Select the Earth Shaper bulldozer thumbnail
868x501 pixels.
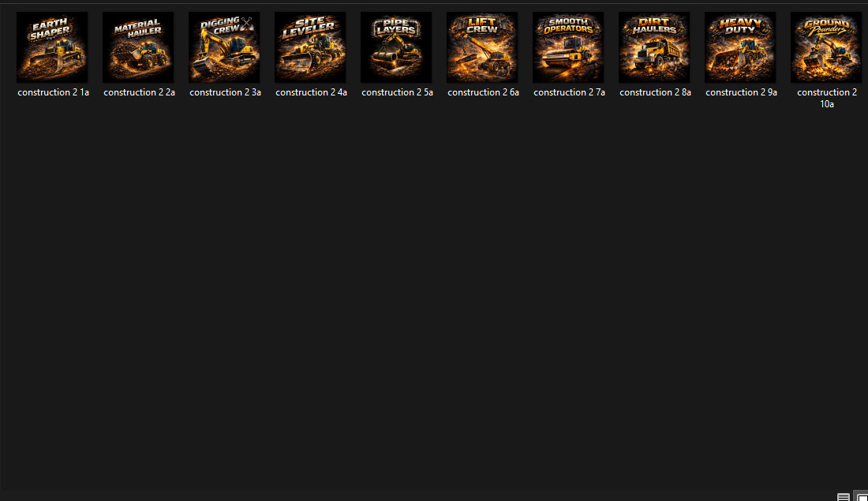[52, 47]
